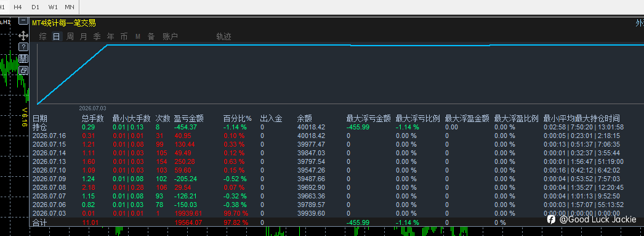Click the 次数 column header
The width and height of the screenshot is (644, 236).
coord(163,119)
